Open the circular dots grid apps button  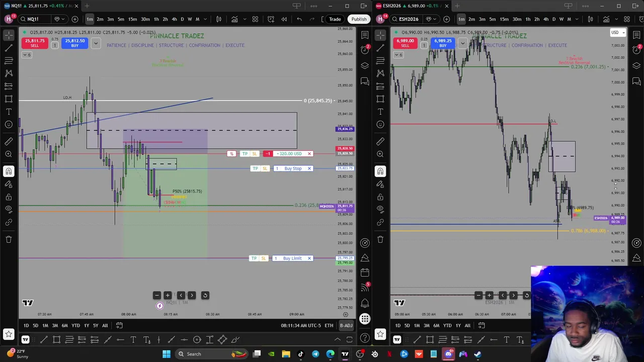(365, 319)
